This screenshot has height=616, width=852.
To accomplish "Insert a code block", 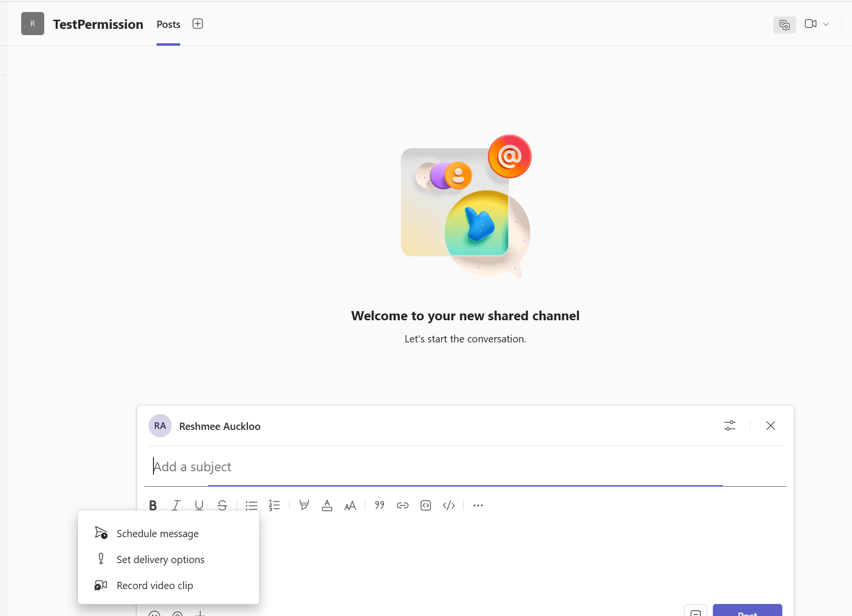I will tap(426, 505).
